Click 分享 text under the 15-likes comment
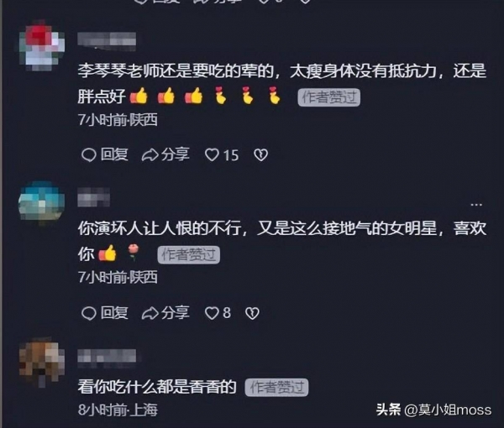The width and height of the screenshot is (504, 428). pyautogui.click(x=176, y=154)
